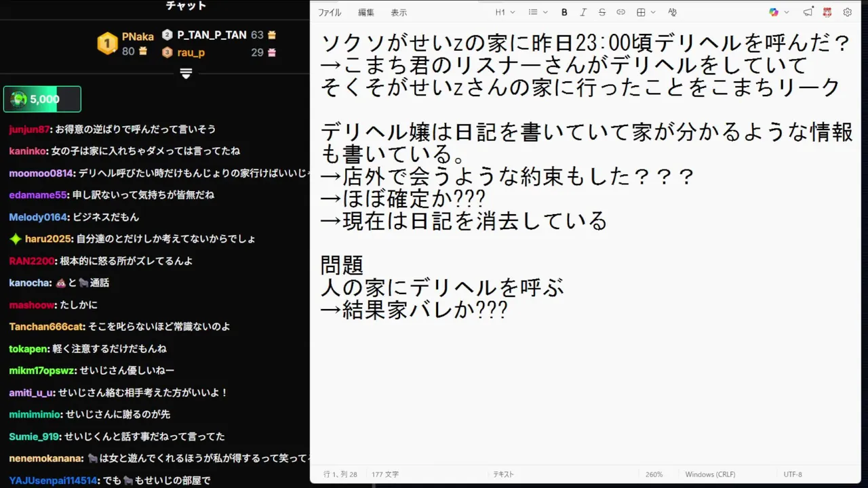868x488 pixels.
Task: Click username tokapen in chat
Action: 29,348
